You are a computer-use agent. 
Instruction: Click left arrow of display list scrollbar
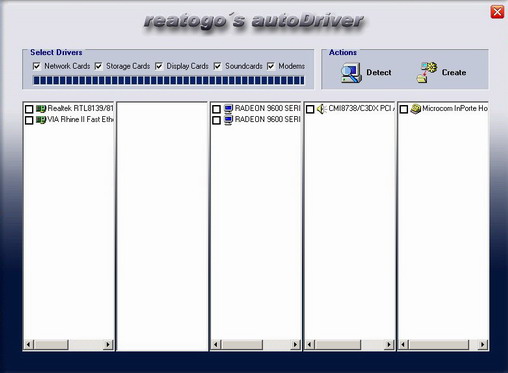coord(216,344)
